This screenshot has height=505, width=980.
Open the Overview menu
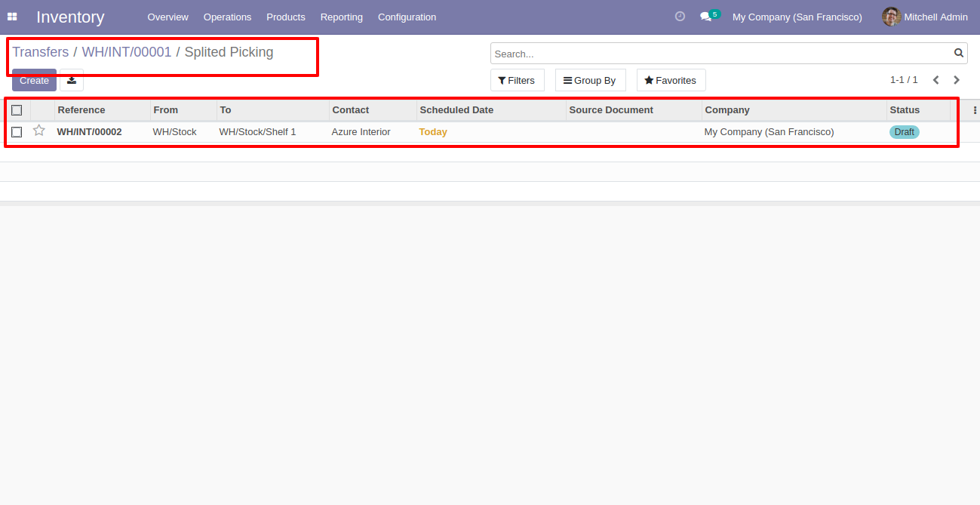click(167, 17)
